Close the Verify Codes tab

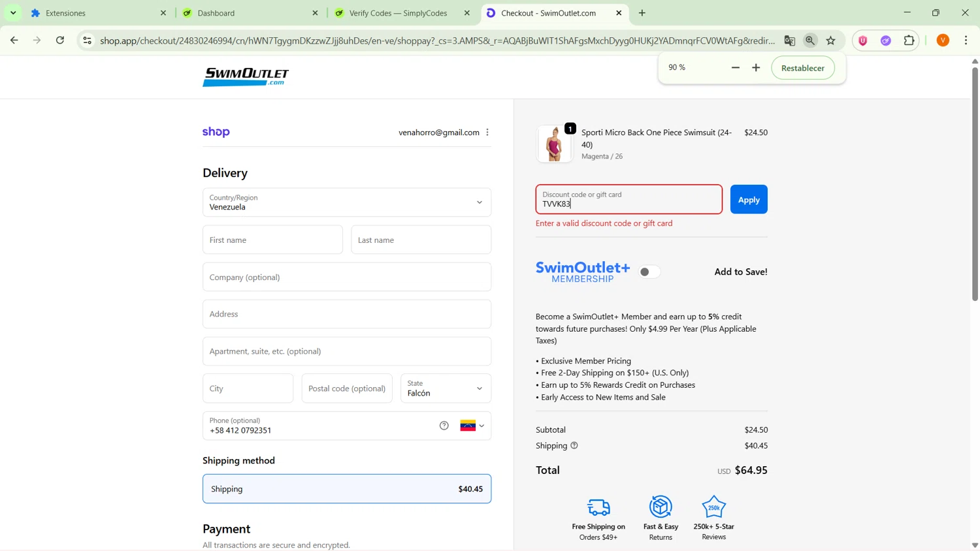467,13
